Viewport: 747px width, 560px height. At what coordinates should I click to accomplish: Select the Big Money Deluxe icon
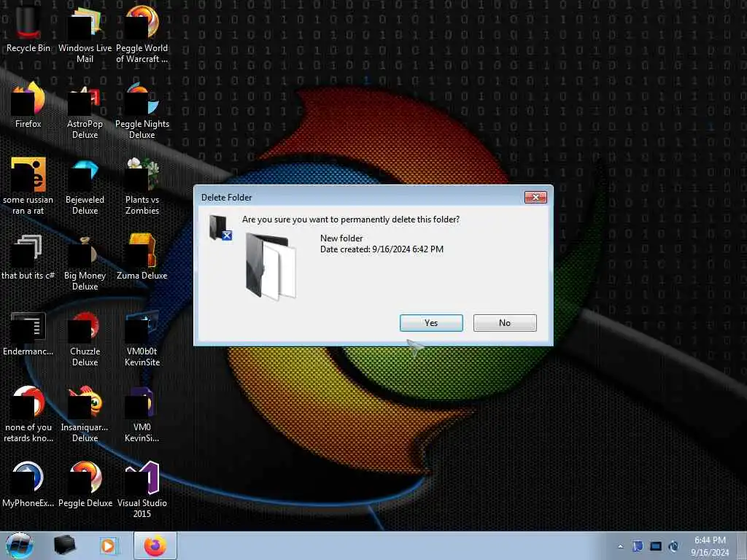(85, 262)
